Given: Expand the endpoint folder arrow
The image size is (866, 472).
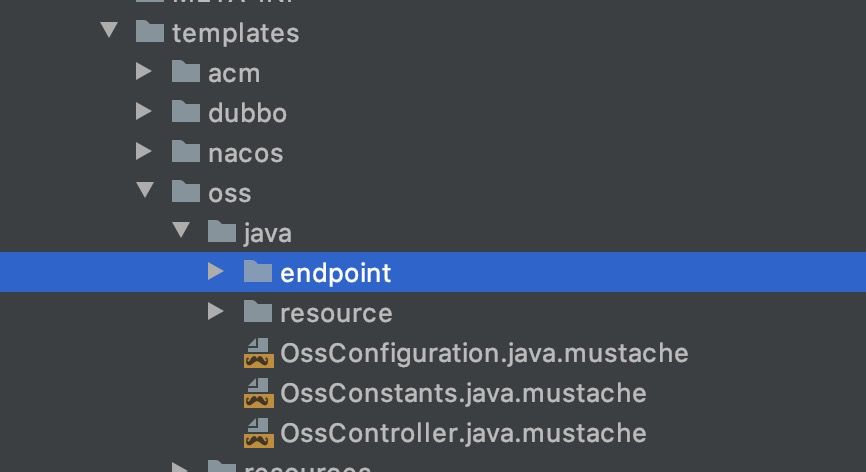Looking at the screenshot, I should coord(216,272).
